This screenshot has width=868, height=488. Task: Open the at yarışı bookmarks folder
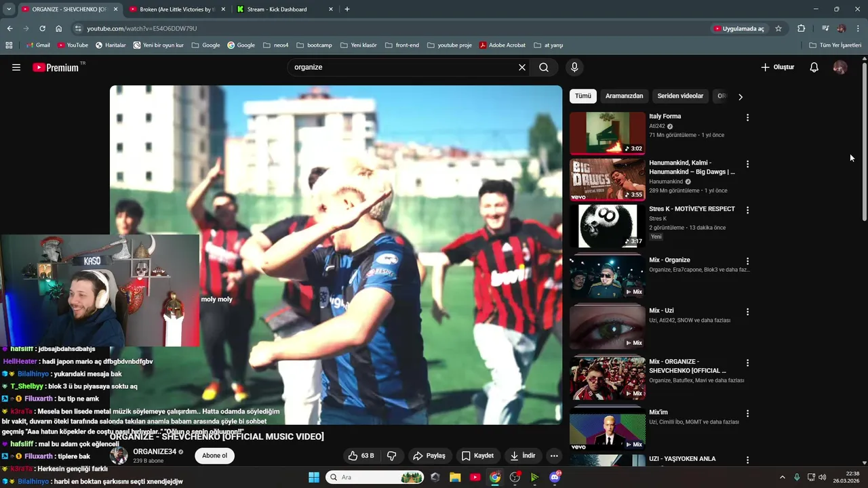548,45
